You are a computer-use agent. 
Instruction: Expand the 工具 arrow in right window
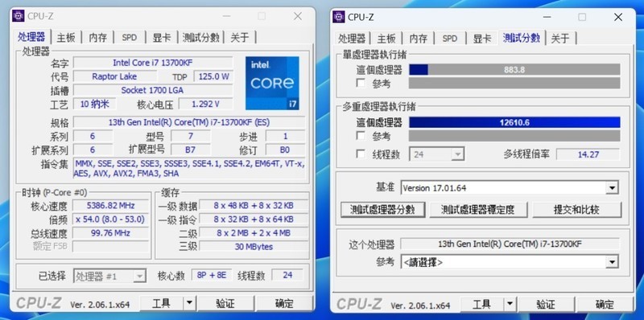tap(510, 305)
